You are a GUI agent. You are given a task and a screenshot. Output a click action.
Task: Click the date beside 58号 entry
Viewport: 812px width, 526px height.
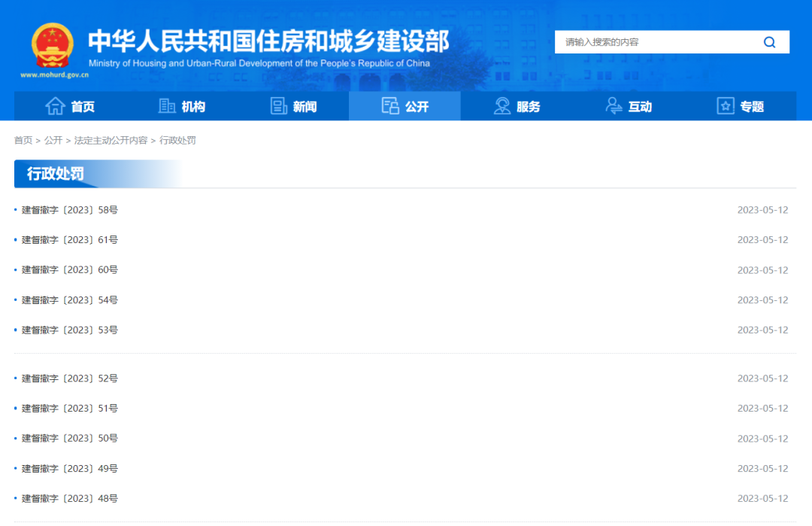pos(763,210)
